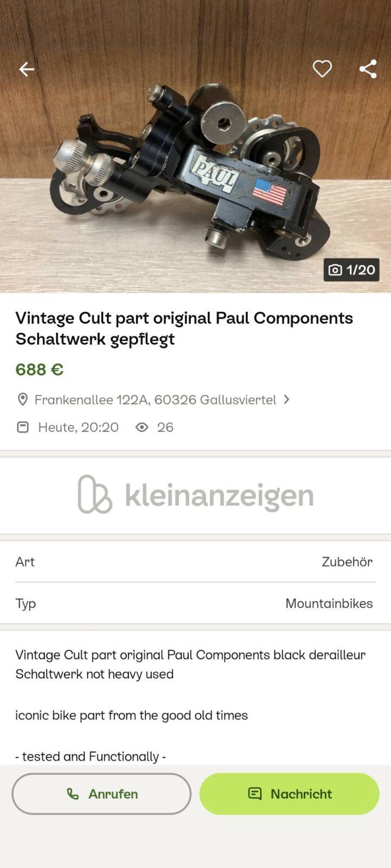Tap the message icon in Nachricht
This screenshot has height=868, width=391.
[x=254, y=794]
